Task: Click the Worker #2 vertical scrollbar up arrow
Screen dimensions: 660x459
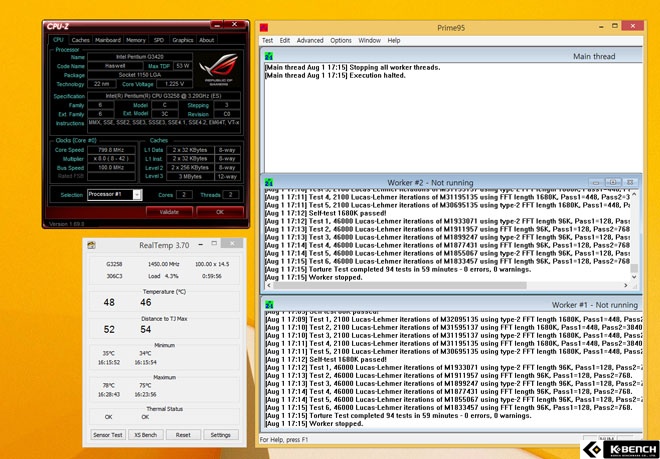Action: tap(634, 195)
